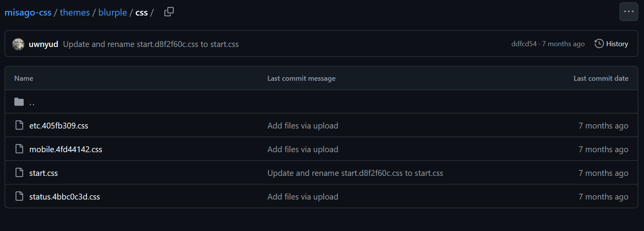
Task: Open the start.css file
Action: click(44, 173)
